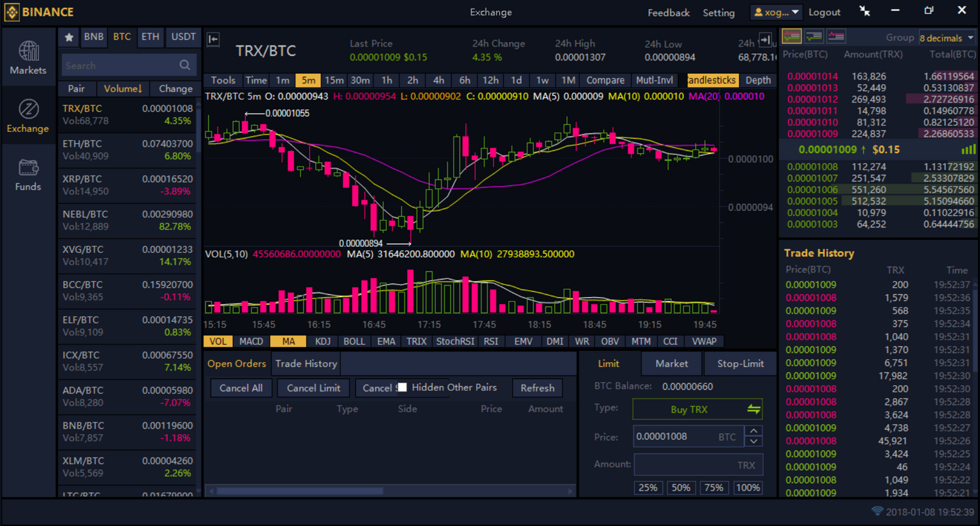This screenshot has width=980, height=526.
Task: Open the Group decimals dropdown
Action: (947, 38)
